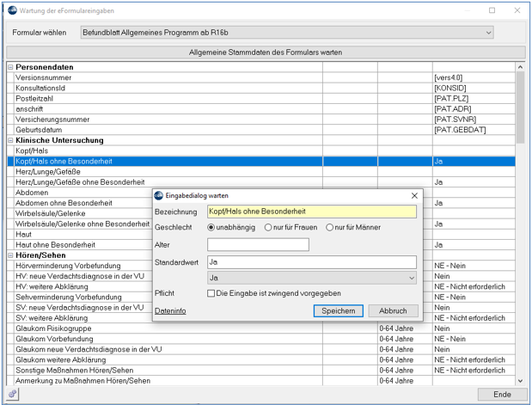
Task: Select the Kopf/Hals ohne Besonderheit row
Action: (x=261, y=162)
